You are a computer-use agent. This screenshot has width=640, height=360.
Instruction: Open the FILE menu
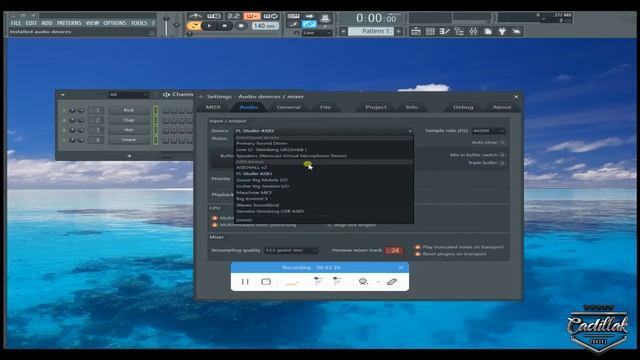point(16,23)
